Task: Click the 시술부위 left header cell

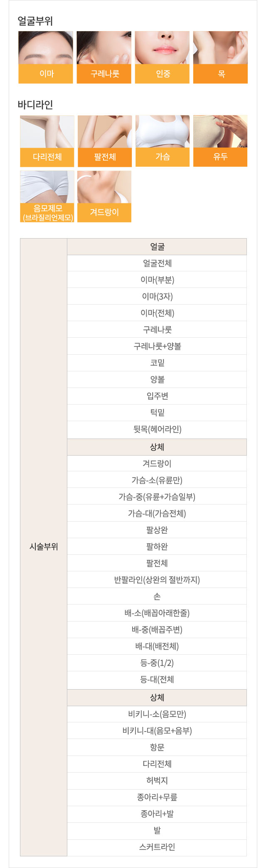Action: (x=44, y=547)
